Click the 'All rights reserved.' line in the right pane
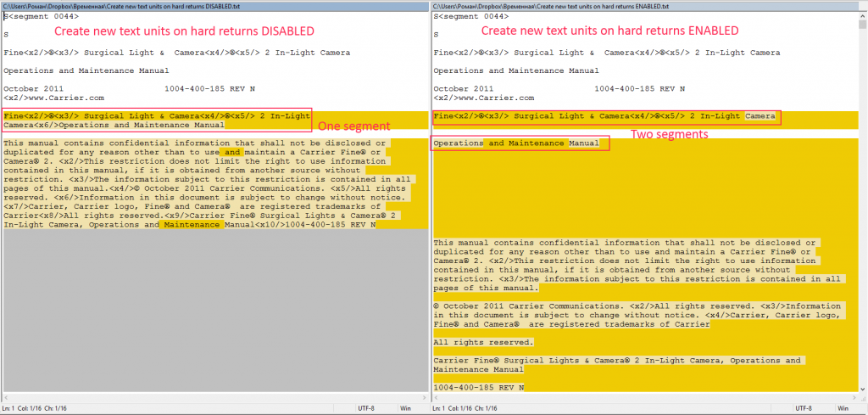The height and width of the screenshot is (415, 868). [483, 342]
